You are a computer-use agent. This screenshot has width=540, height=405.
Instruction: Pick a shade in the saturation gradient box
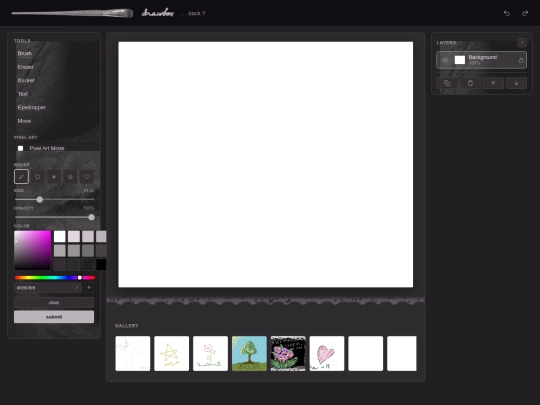[x=32, y=250]
